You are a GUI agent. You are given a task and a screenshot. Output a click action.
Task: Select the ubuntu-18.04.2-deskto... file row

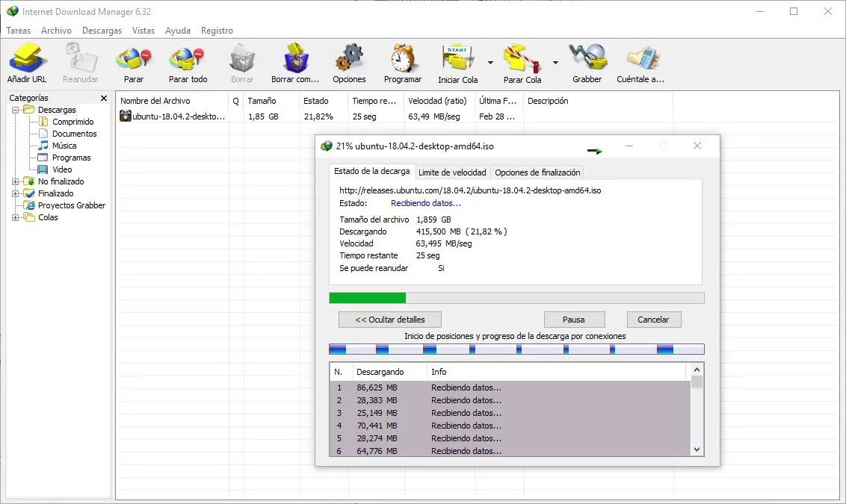click(395, 116)
